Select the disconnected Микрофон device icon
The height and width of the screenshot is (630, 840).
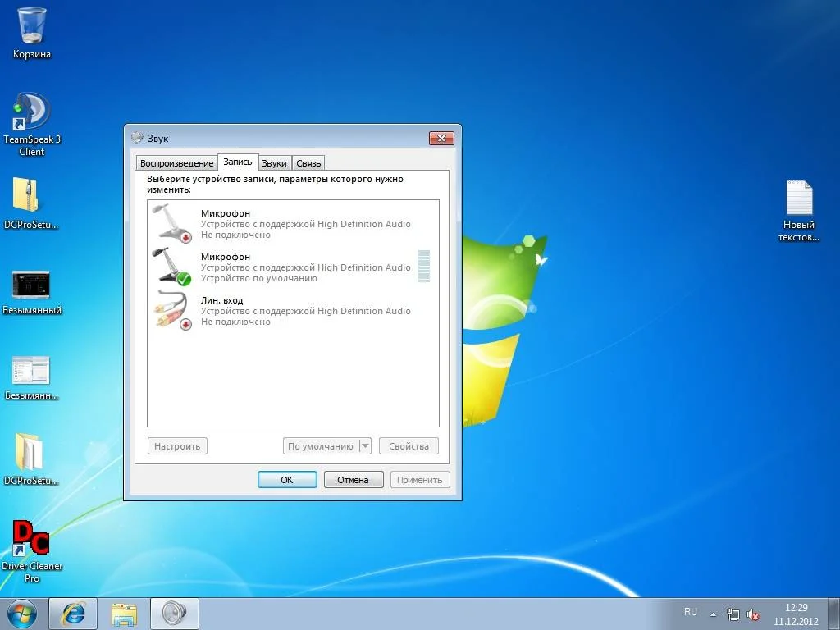point(172,223)
